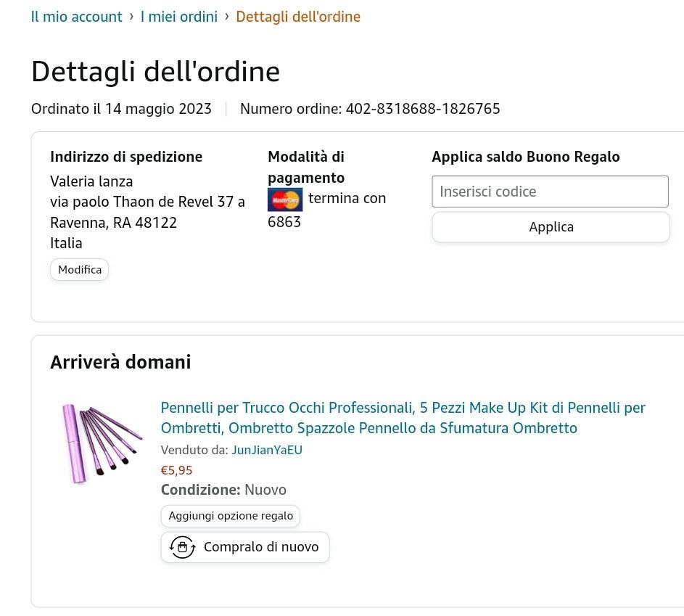The height and width of the screenshot is (616, 684).
Task: Click the €5,95 product price
Action: coord(177,470)
